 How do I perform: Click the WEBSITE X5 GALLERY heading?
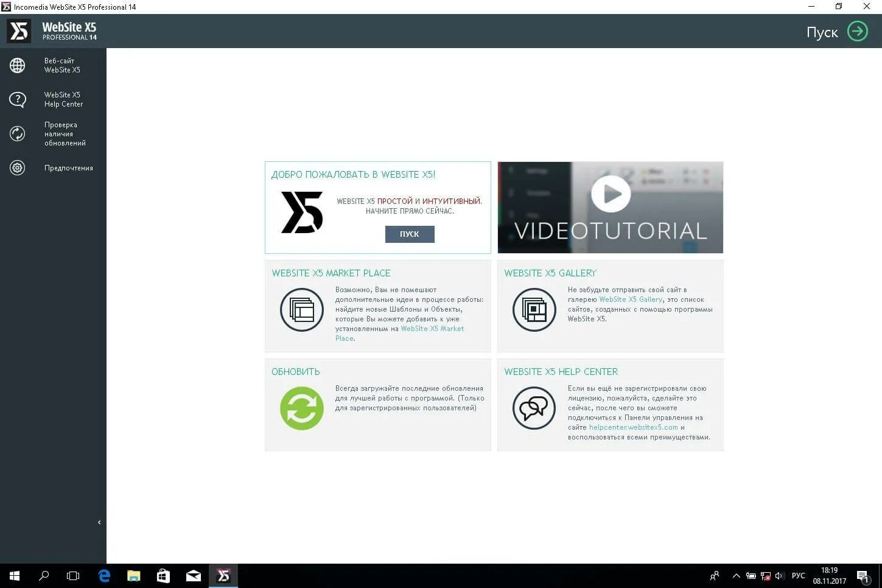[x=550, y=273]
